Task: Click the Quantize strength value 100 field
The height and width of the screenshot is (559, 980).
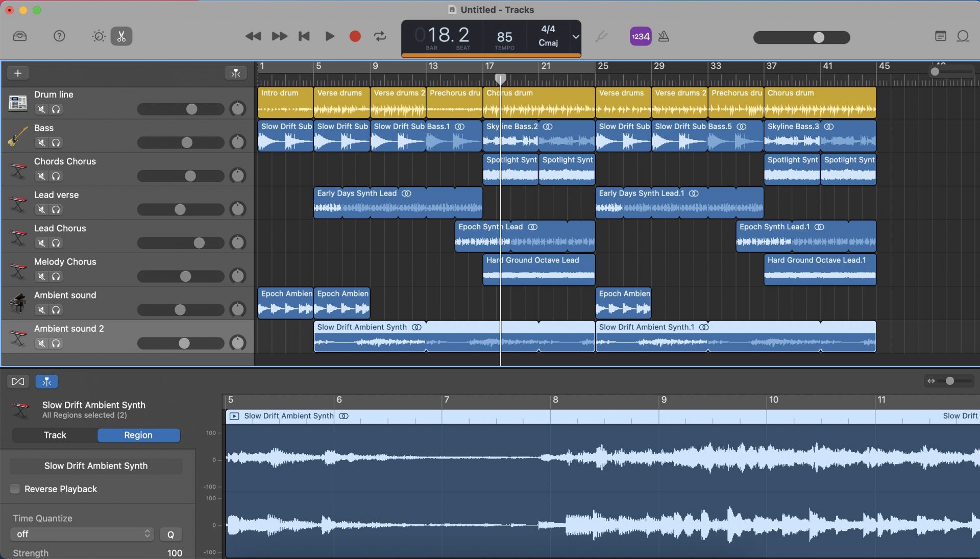Action: pyautogui.click(x=174, y=553)
